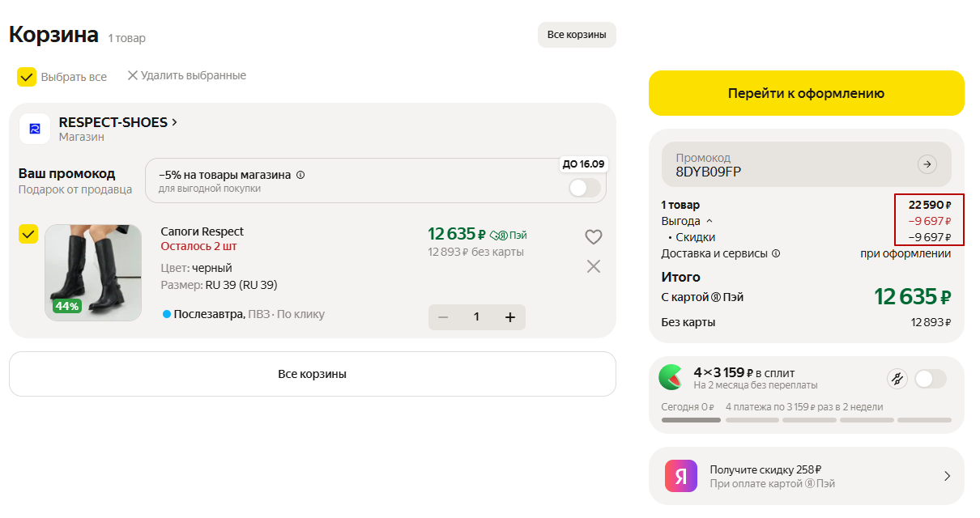Click info icon beside Доставка и сервисы

tap(776, 253)
